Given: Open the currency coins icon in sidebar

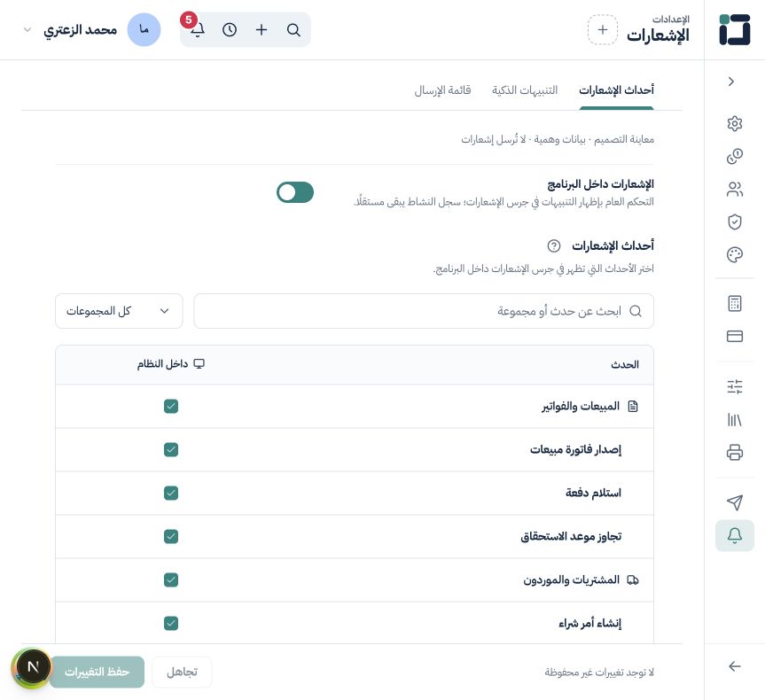Looking at the screenshot, I should pyautogui.click(x=735, y=156).
